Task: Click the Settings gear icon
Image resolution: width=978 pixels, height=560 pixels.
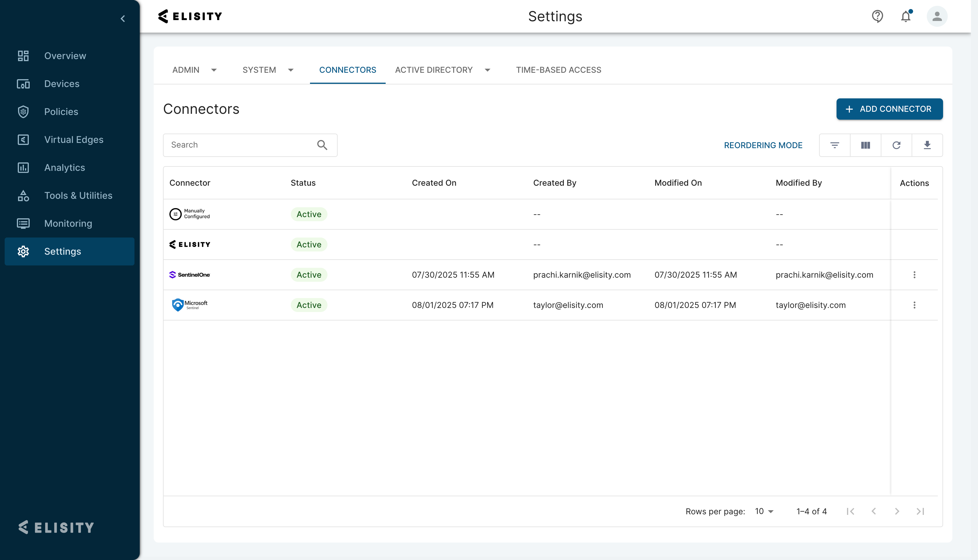Action: point(23,251)
